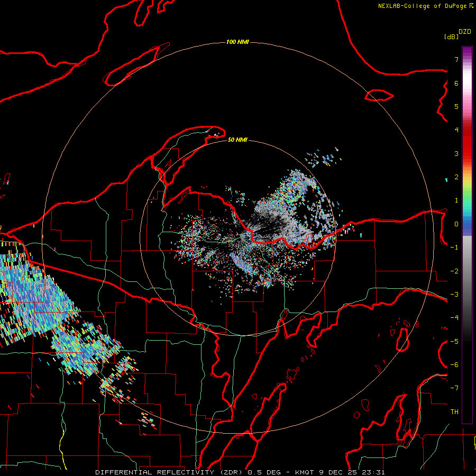This screenshot has height=476, width=476.
Task: Click the 3 dB value on the color scale
Action: [x=456, y=153]
